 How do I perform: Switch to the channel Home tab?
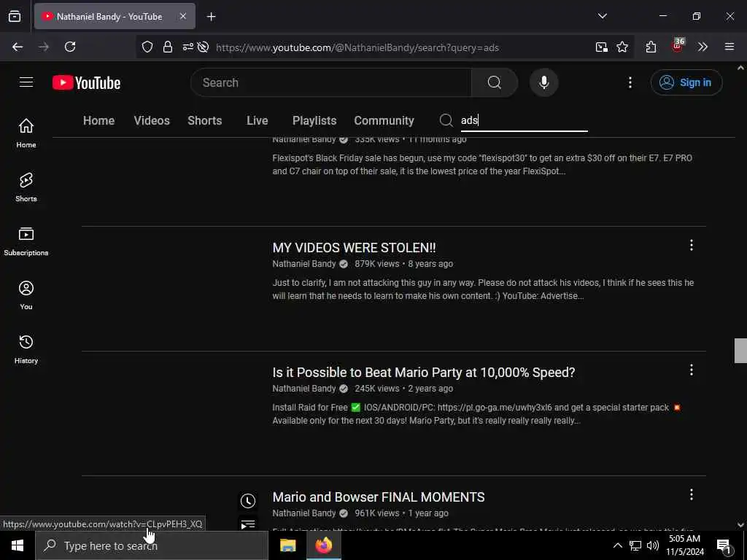pyautogui.click(x=98, y=120)
